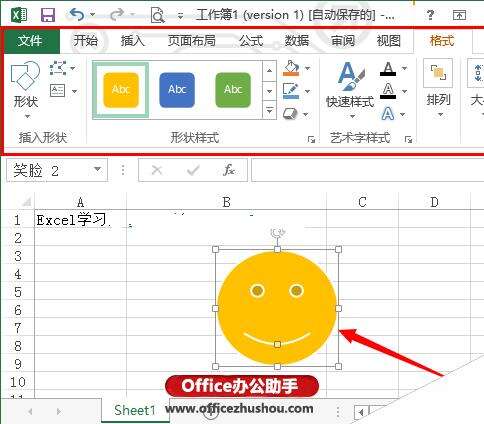The image size is (484, 424).
Task: Click the Excel application icon
Action: pos(19,15)
